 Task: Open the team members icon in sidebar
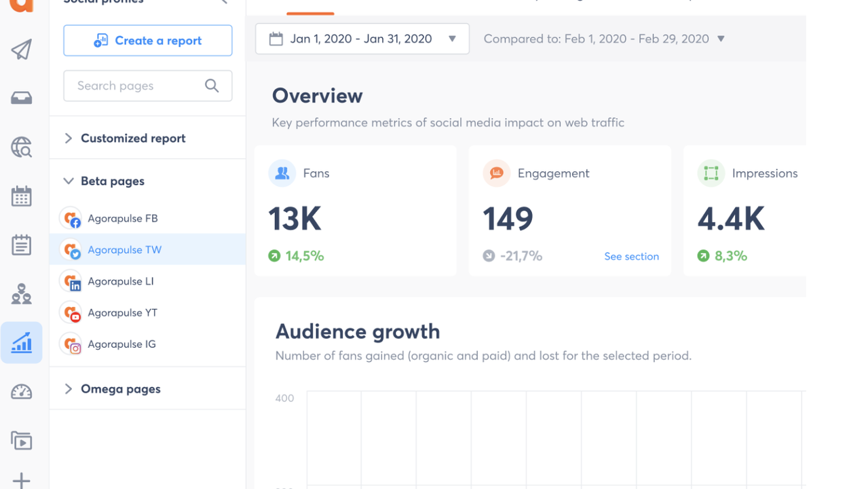pos(21,294)
